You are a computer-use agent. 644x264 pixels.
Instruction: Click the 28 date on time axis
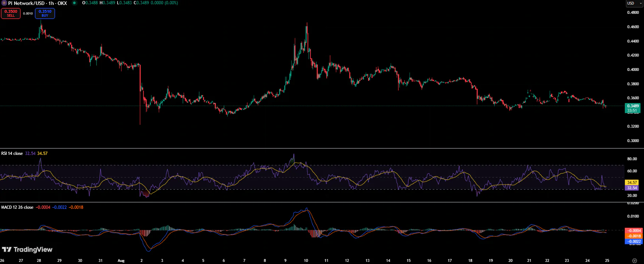tap(39, 260)
